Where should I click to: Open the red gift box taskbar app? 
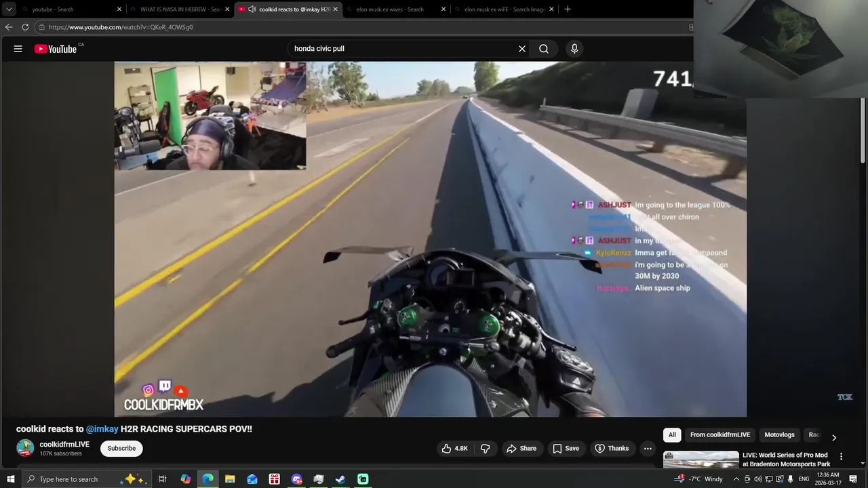point(275,479)
